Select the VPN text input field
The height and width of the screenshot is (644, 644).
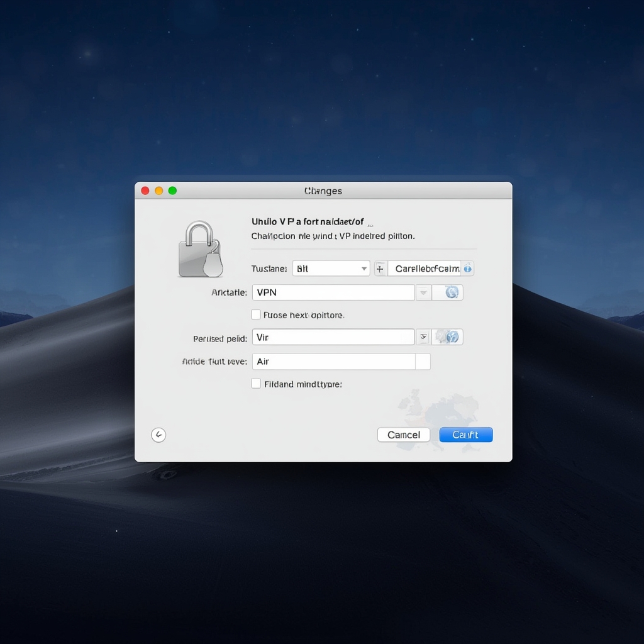[x=333, y=292]
